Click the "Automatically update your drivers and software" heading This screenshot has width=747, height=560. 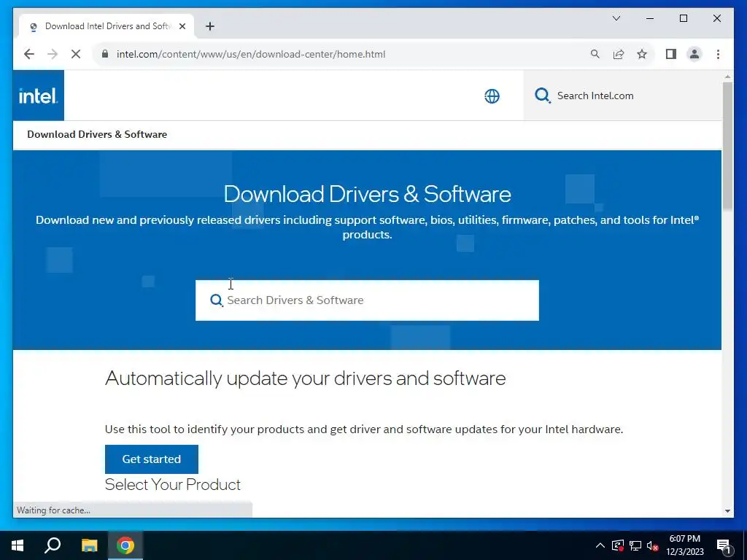click(x=306, y=378)
